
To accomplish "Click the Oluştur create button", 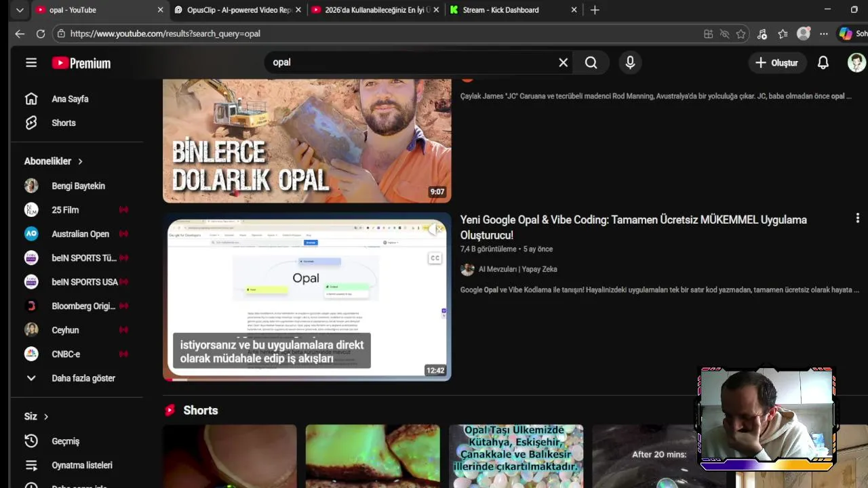I will (776, 62).
